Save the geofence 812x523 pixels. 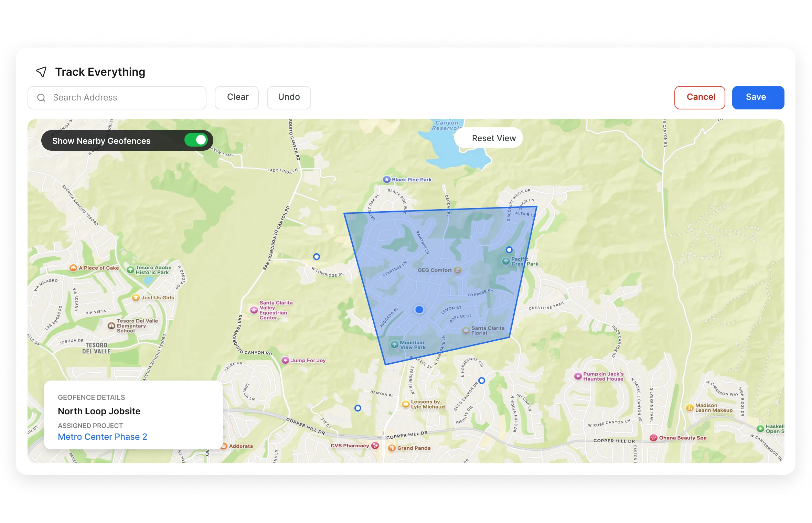(x=758, y=98)
